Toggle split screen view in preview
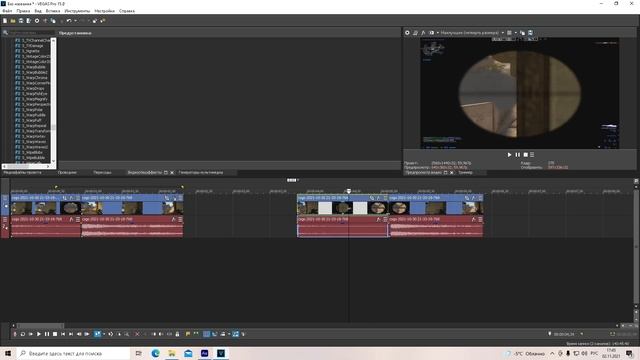Image resolution: width=640 pixels, height=360 pixels. 431,33
